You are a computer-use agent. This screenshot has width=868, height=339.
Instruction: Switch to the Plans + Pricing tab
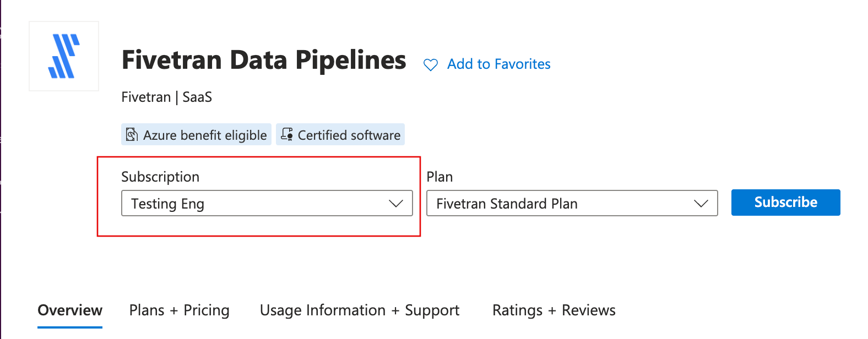coord(180,310)
